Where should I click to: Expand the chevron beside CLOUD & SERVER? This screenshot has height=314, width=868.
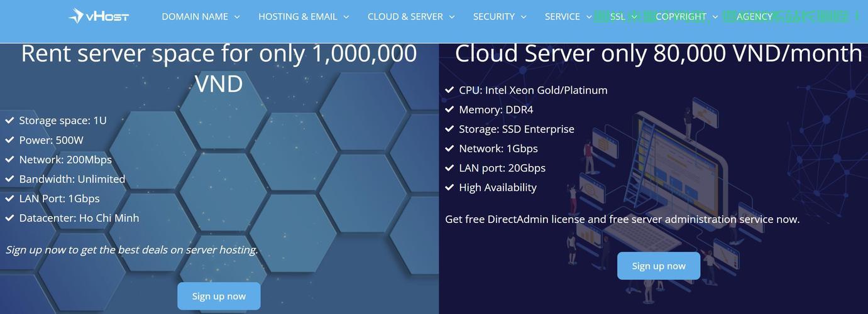[x=452, y=17]
